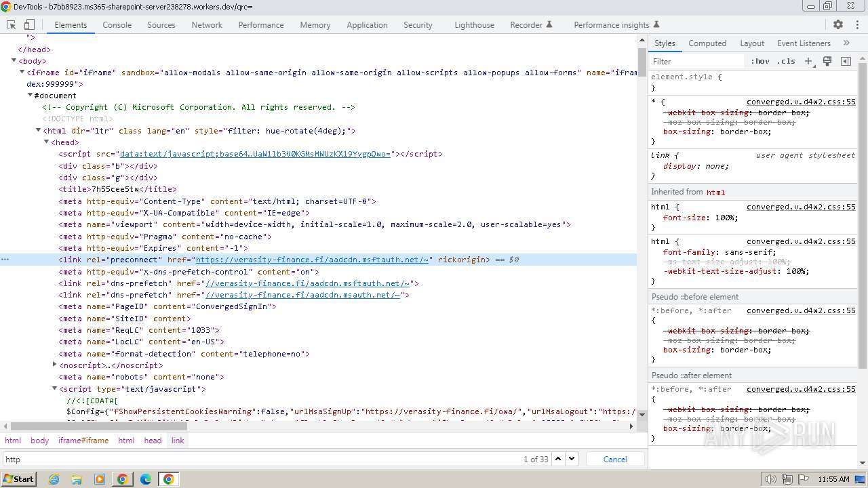
Task: Click the volume tray icon
Action: 770,479
